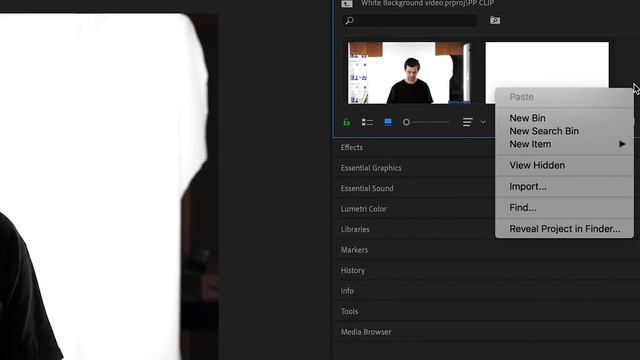Open the Info panel
Screen dimensions: 640x360
pos(347,291)
